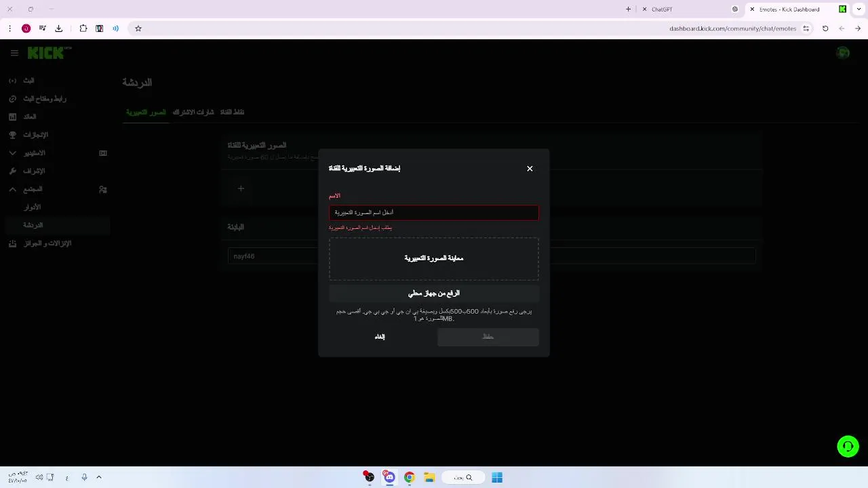Screen dimensions: 868x488
Task: Click the address bar URL
Action: pos(732,28)
